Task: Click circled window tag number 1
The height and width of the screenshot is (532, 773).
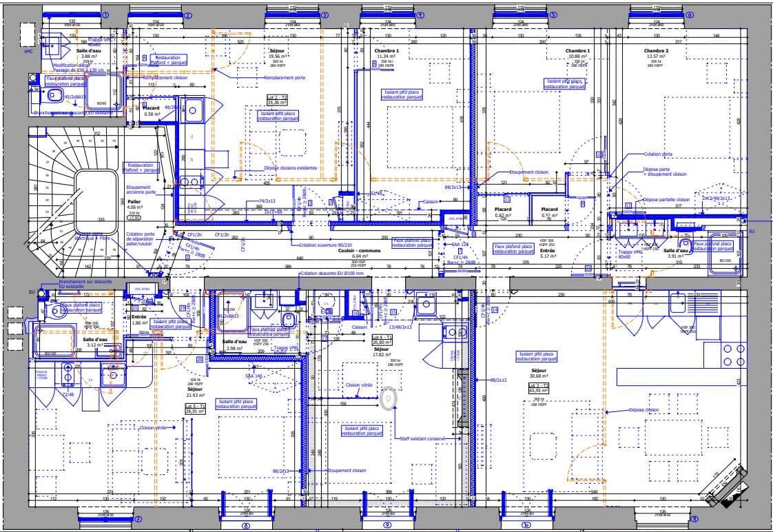Action: (105, 14)
